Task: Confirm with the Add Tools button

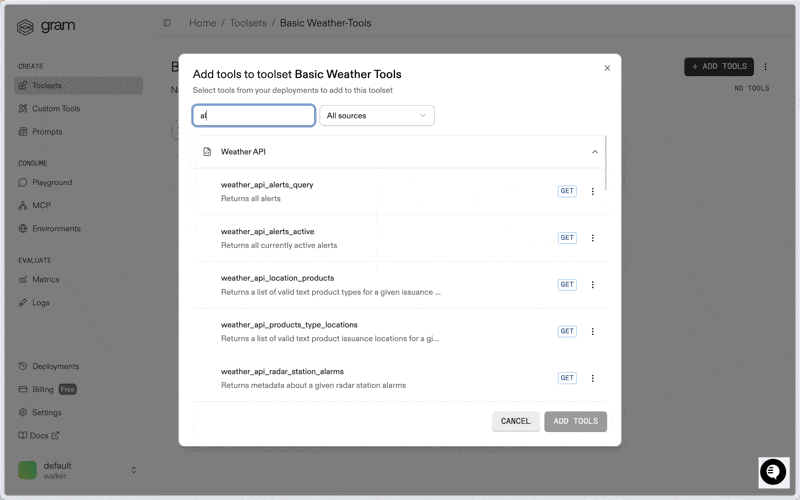Action: click(575, 421)
